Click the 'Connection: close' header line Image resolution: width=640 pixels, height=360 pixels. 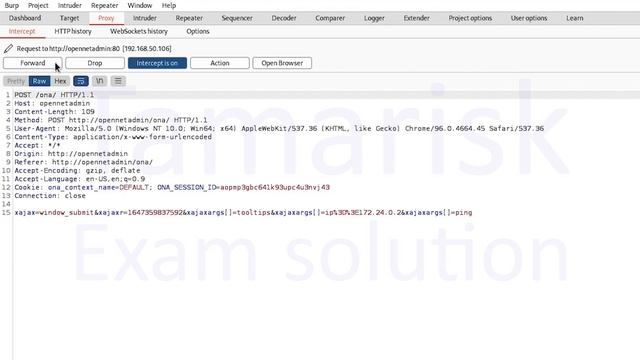tap(50, 196)
